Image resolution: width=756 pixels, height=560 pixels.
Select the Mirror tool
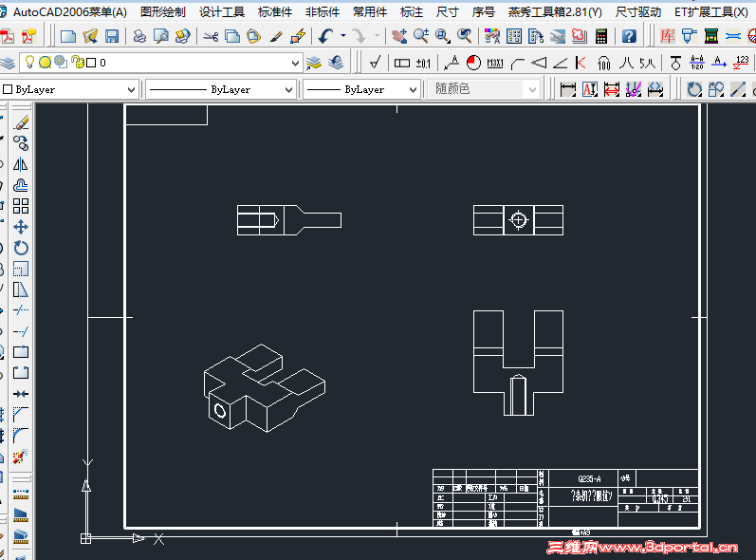point(21,164)
